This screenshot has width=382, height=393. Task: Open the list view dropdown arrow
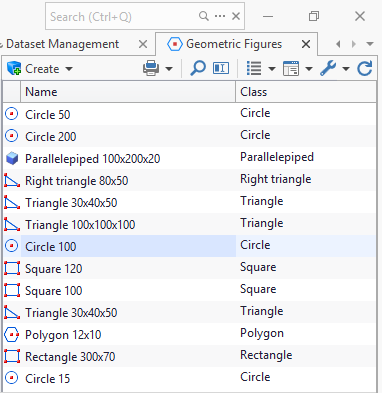[x=272, y=69]
